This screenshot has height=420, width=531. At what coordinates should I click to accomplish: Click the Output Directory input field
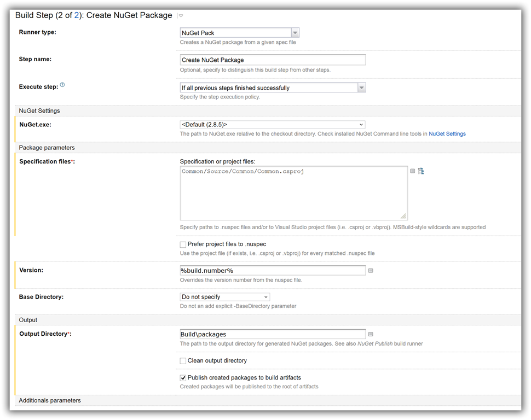click(x=273, y=334)
